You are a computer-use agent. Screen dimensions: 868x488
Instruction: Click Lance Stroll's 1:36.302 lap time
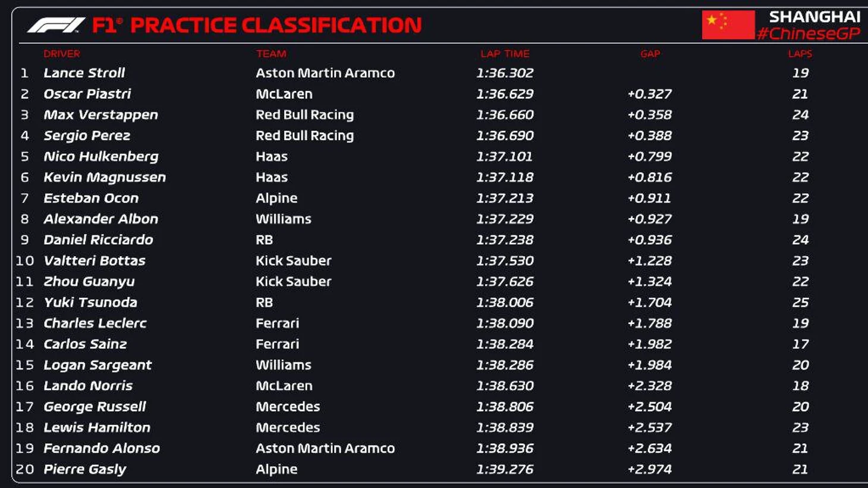click(x=505, y=73)
